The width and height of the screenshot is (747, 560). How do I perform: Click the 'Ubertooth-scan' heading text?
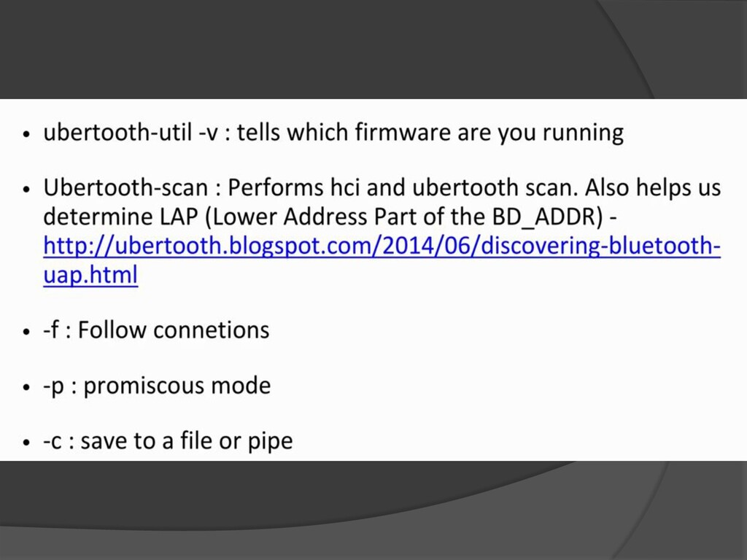125,188
